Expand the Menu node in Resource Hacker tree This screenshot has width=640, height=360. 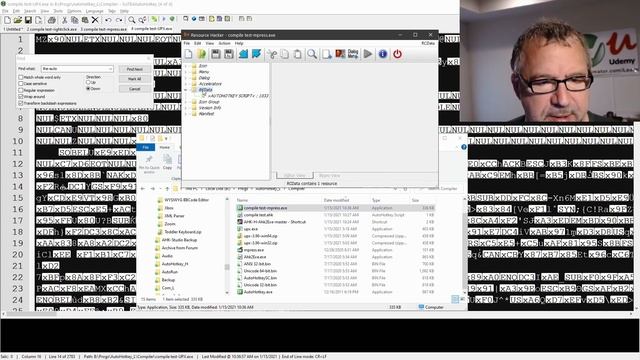186,72
